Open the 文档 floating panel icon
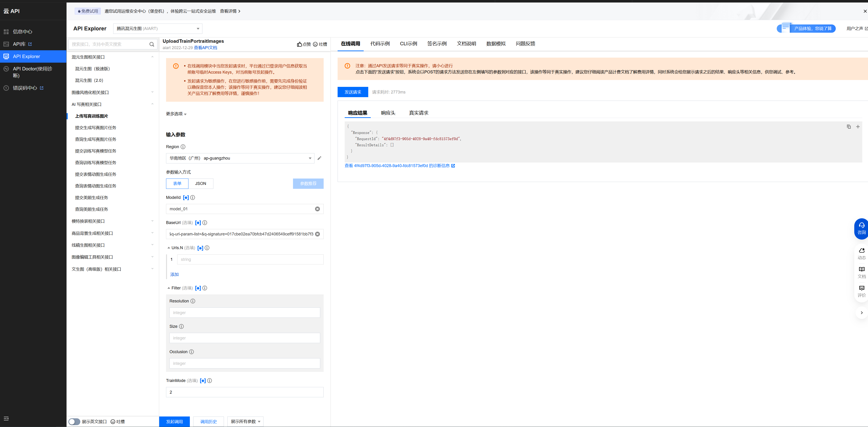868x427 pixels. click(862, 272)
